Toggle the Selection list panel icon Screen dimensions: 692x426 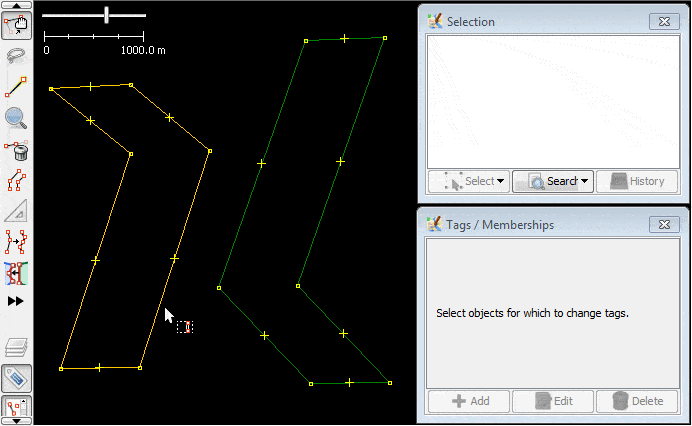point(16,406)
